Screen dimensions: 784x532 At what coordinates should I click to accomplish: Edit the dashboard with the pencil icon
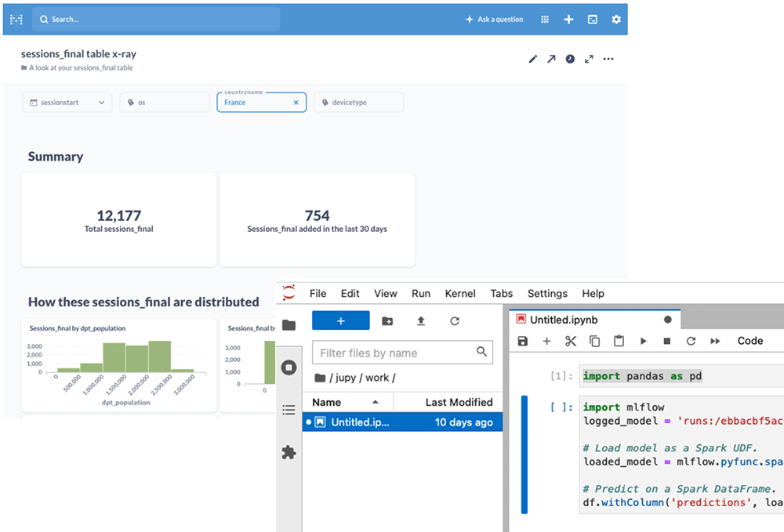533,59
